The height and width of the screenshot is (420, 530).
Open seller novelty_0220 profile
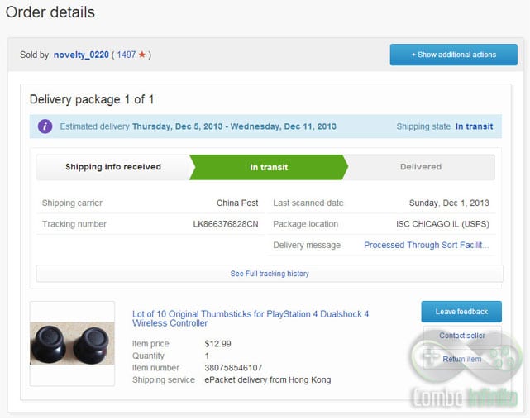point(81,55)
